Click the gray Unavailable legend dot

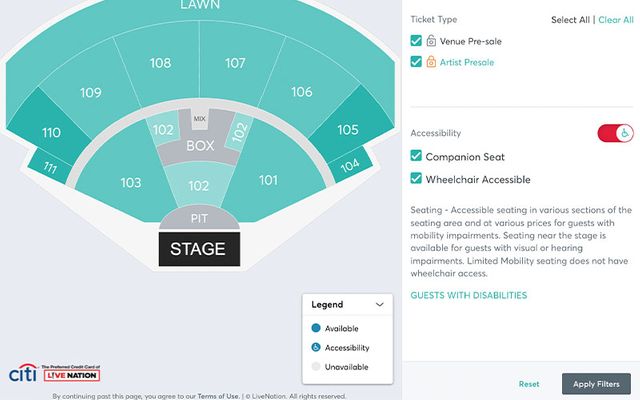point(316,366)
